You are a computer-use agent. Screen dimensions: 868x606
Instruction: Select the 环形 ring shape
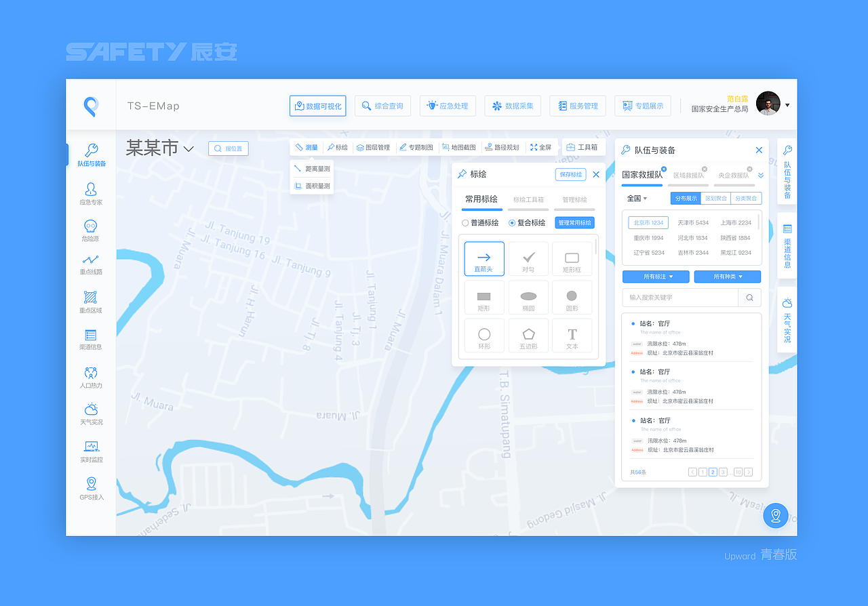pos(484,336)
